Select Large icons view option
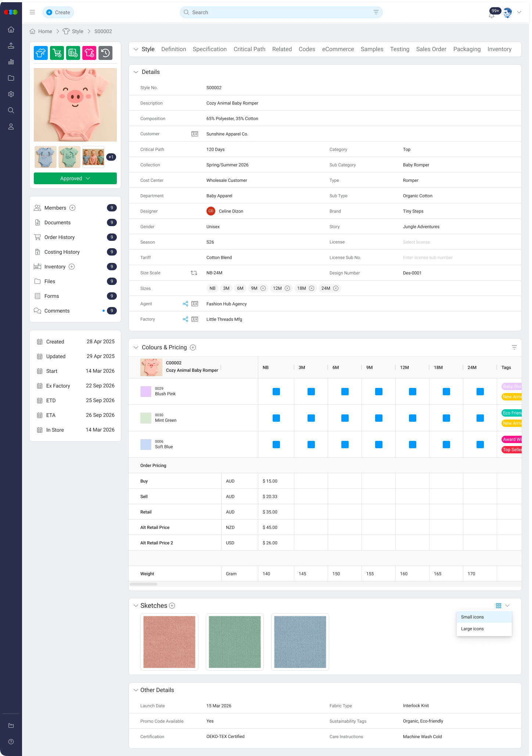532x756 pixels. [472, 629]
